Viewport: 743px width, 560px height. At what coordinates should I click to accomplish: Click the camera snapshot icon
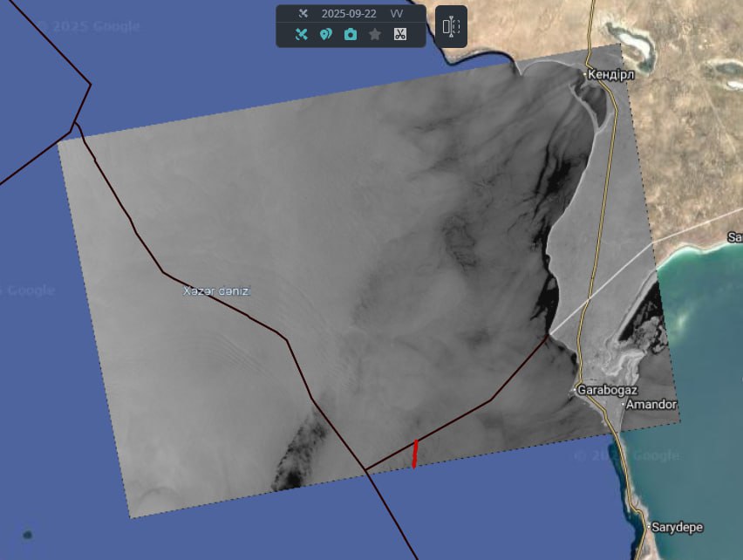coord(351,35)
